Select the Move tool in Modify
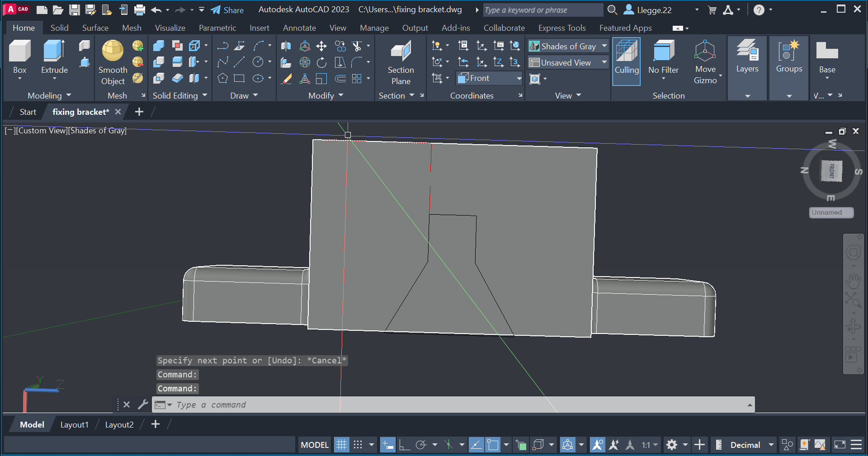 tap(321, 46)
